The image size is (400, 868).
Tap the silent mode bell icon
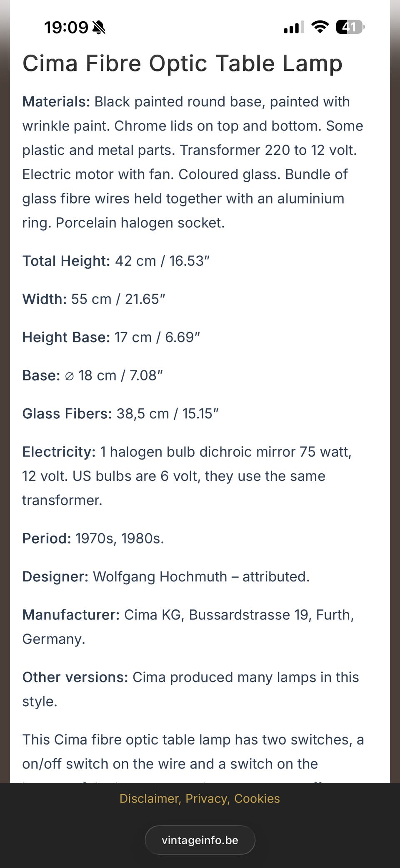(99, 28)
